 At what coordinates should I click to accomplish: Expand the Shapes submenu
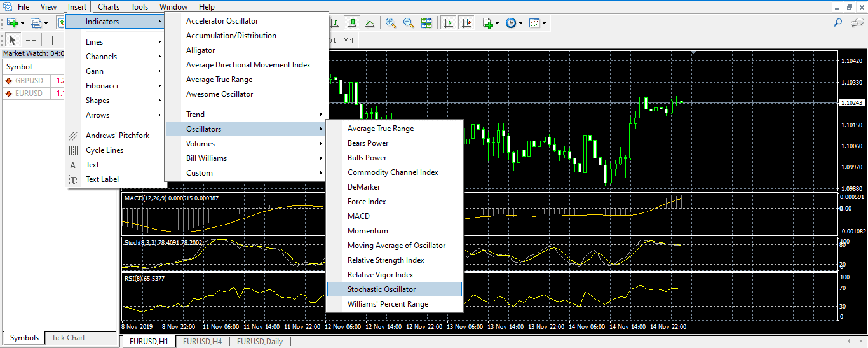point(116,101)
